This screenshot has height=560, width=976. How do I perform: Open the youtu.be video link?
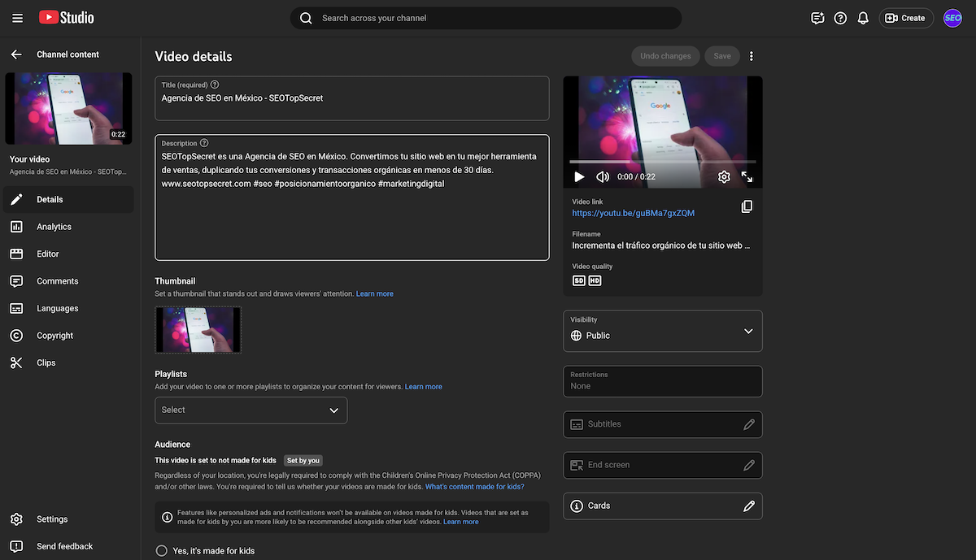pyautogui.click(x=634, y=213)
